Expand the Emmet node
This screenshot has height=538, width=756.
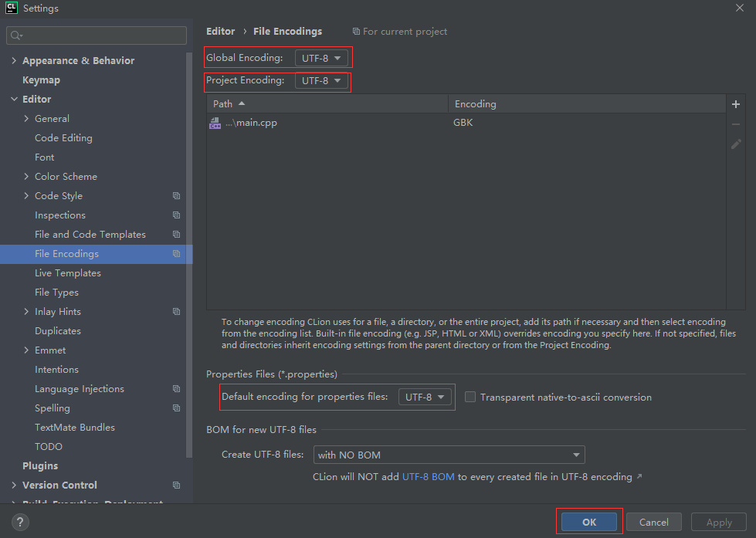pyautogui.click(x=26, y=350)
